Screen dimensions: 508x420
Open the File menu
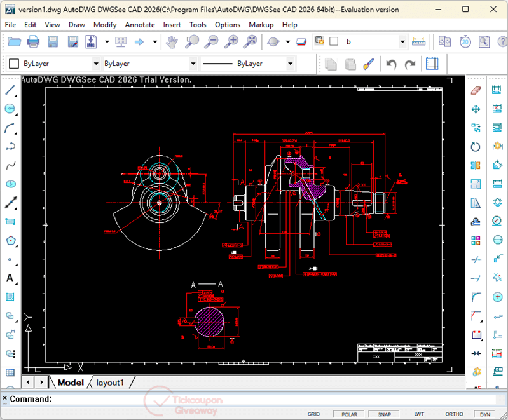[x=10, y=25]
